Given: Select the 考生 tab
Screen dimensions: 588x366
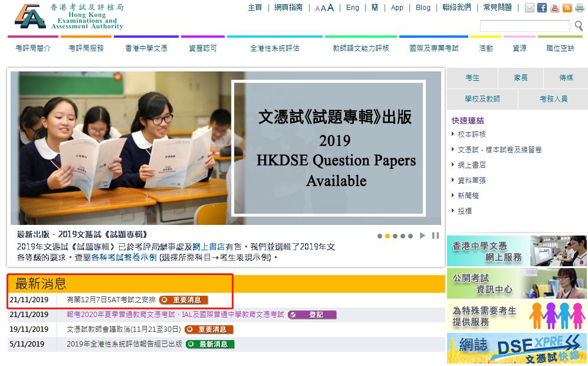Looking at the screenshot, I should pyautogui.click(x=472, y=78).
